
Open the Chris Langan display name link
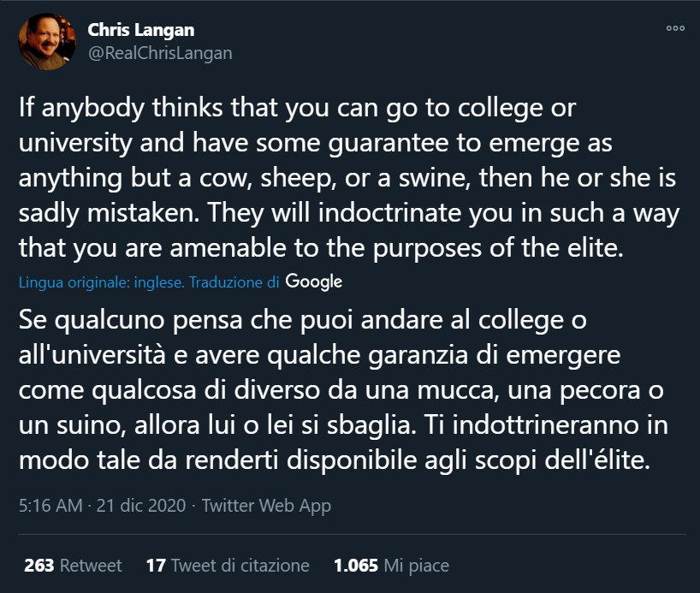click(141, 30)
